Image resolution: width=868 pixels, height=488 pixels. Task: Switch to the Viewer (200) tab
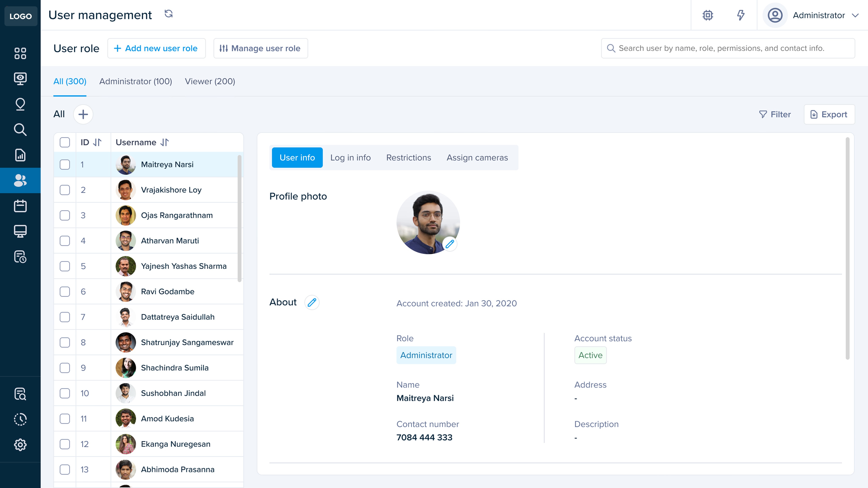pyautogui.click(x=210, y=82)
